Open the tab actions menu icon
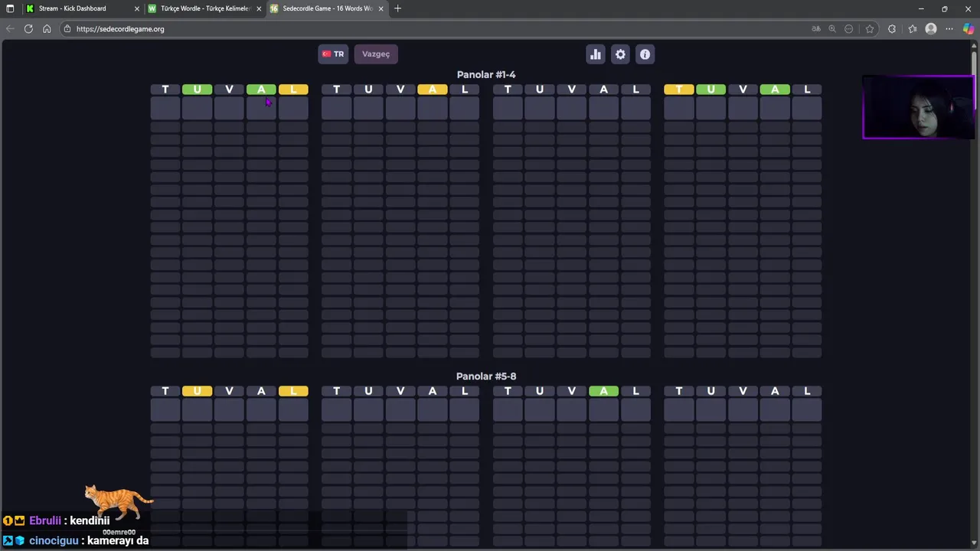The height and width of the screenshot is (551, 980). click(10, 8)
